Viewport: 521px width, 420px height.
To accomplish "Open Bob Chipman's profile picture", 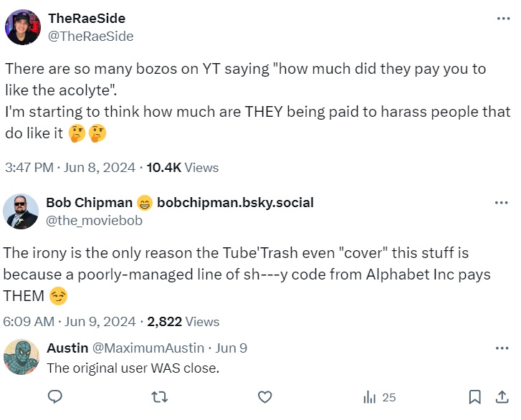I will pos(21,211).
